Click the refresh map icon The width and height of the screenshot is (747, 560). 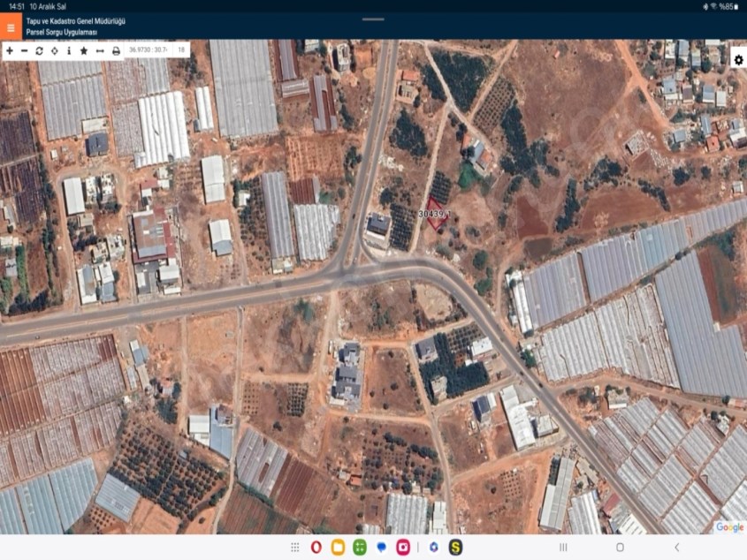(40, 50)
